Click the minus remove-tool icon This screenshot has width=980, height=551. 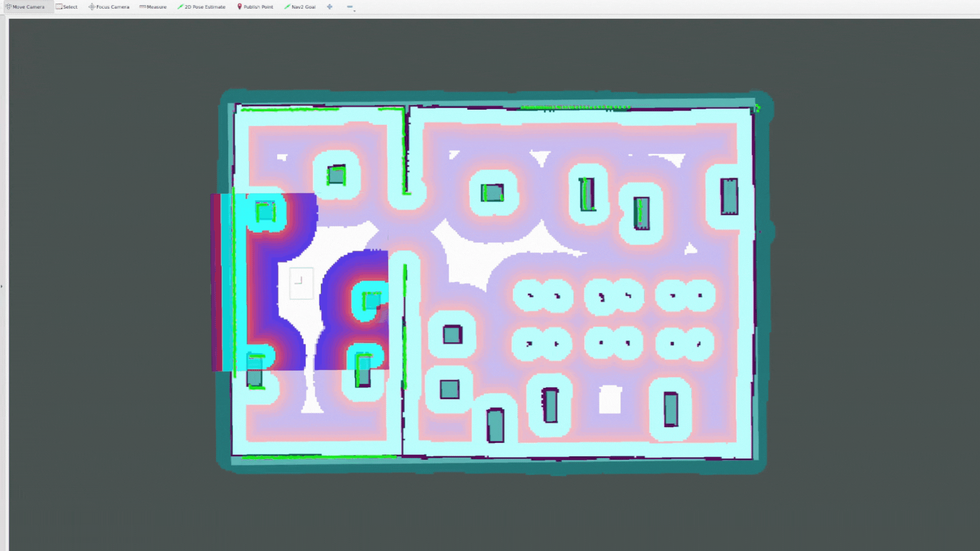pos(349,7)
